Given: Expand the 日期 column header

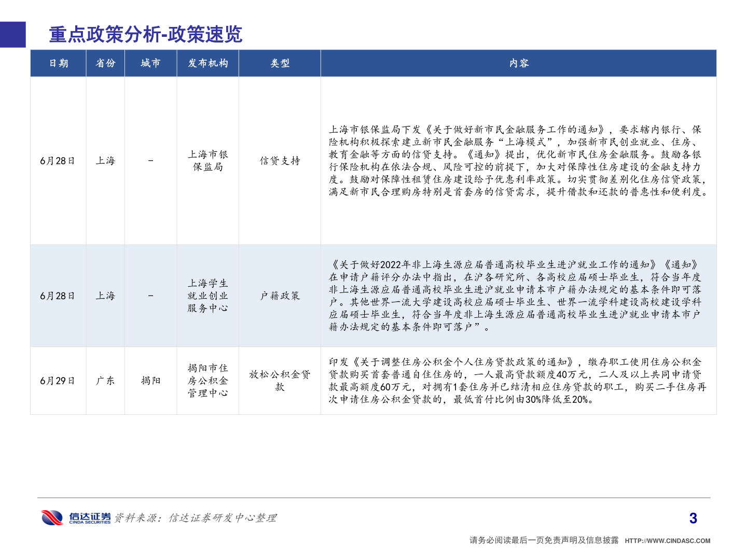Looking at the screenshot, I should pyautogui.click(x=58, y=63).
